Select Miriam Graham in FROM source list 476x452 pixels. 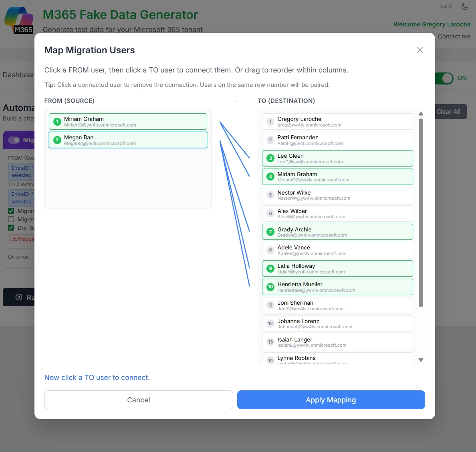click(128, 121)
